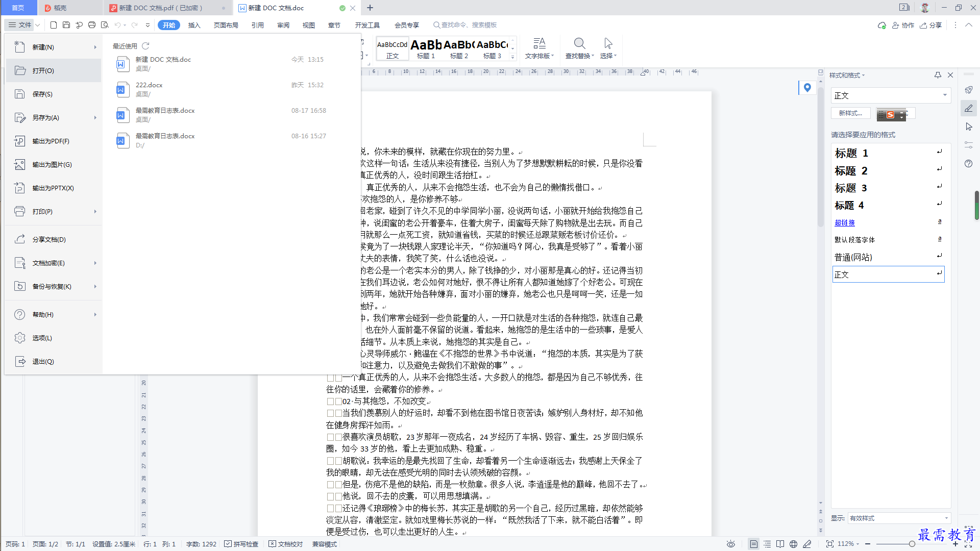Choose Export as PDF (输出为PDF)
This screenshot has height=551, width=980.
click(54, 141)
